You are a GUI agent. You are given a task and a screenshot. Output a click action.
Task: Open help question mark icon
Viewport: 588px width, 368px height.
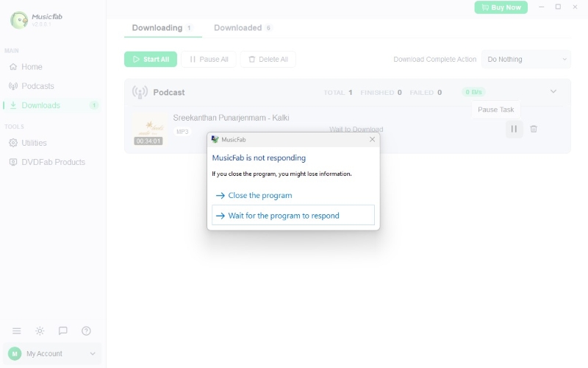pos(86,330)
